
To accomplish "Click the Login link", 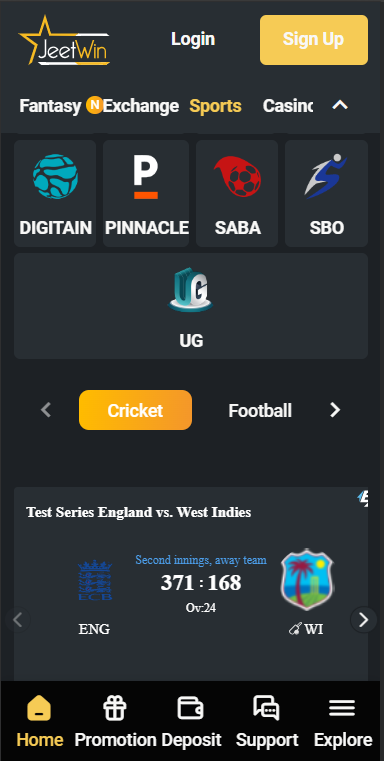I will point(193,39).
